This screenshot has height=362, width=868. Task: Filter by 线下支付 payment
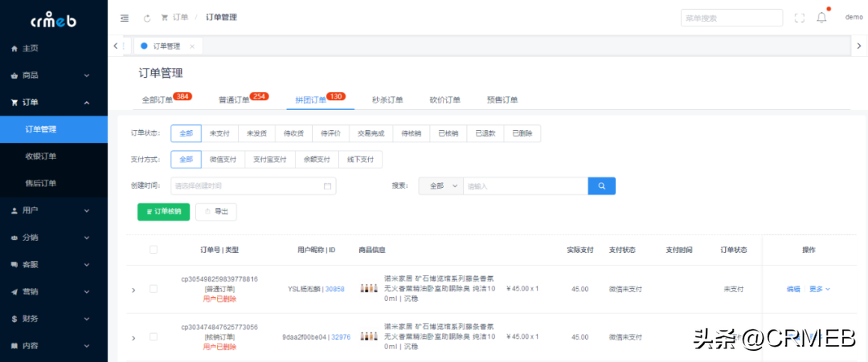pos(360,159)
